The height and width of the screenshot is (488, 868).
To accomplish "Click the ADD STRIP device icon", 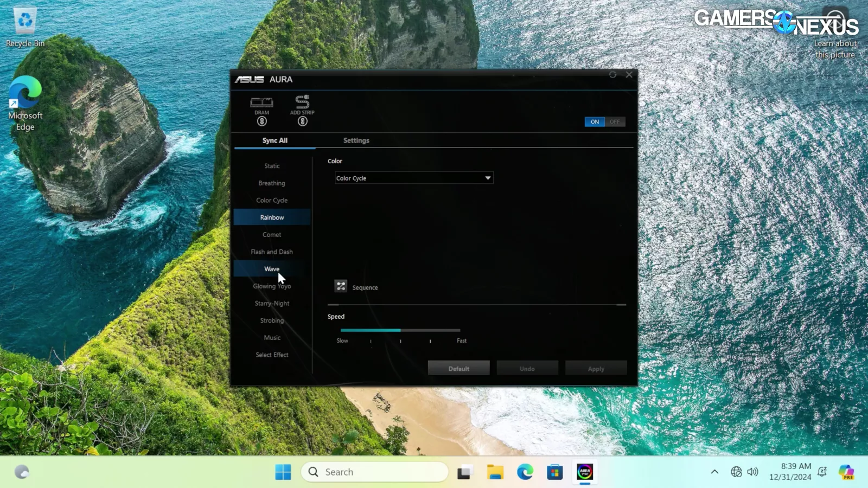I will tap(302, 101).
